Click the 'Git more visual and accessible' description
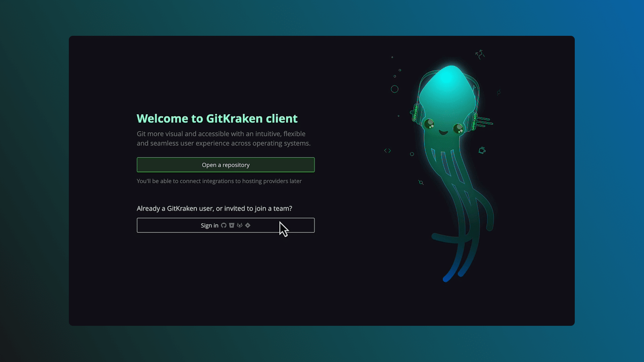 [x=223, y=138]
